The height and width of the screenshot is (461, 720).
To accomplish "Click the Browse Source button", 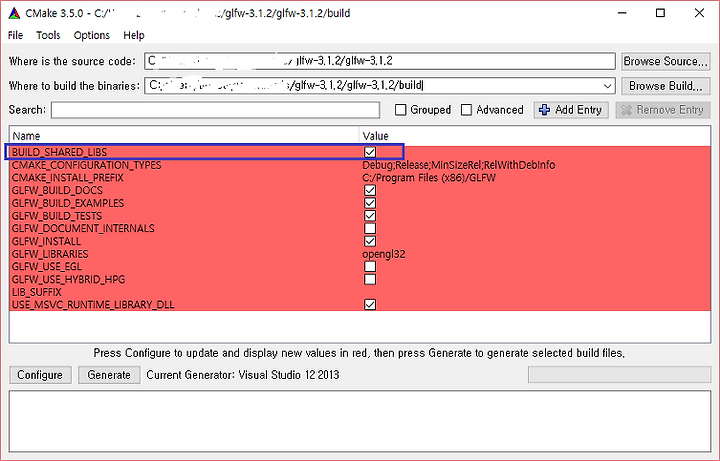I will pyautogui.click(x=665, y=62).
